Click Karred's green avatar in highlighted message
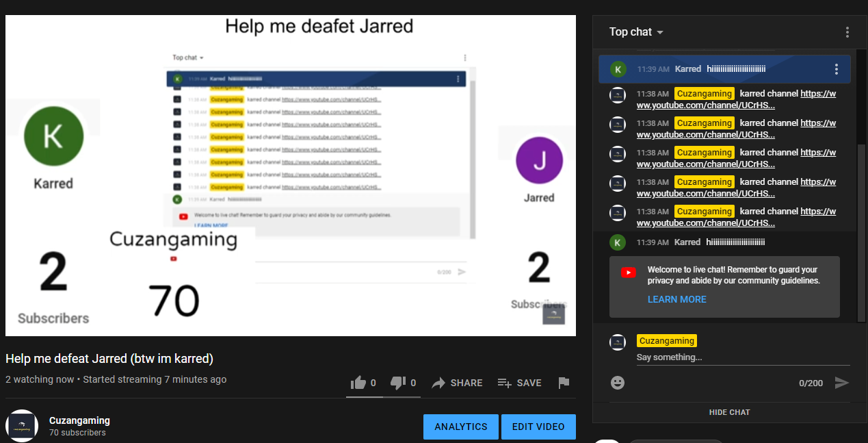 tap(618, 69)
